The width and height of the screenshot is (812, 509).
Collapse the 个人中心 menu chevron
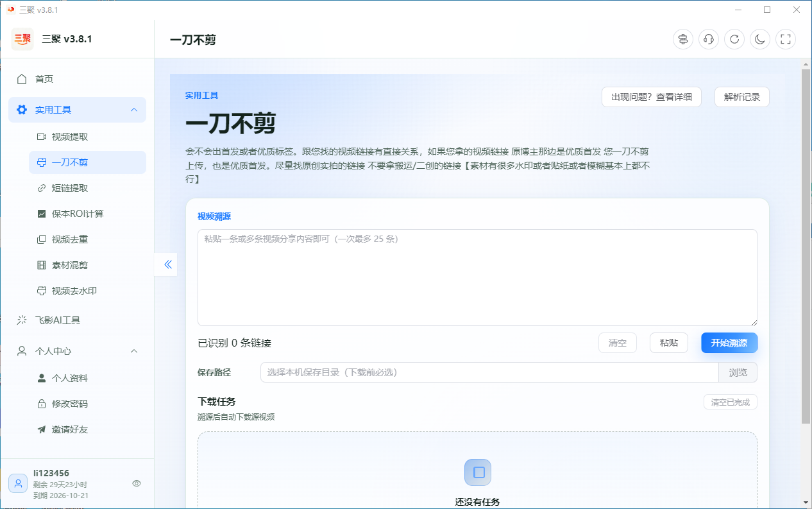click(134, 351)
